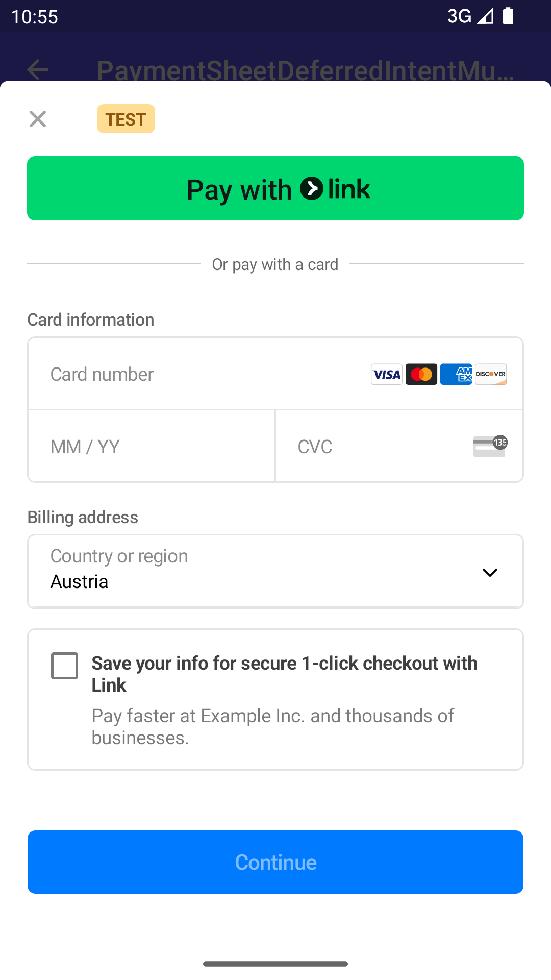
Task: Check the save info with Link checkbox
Action: click(x=65, y=666)
